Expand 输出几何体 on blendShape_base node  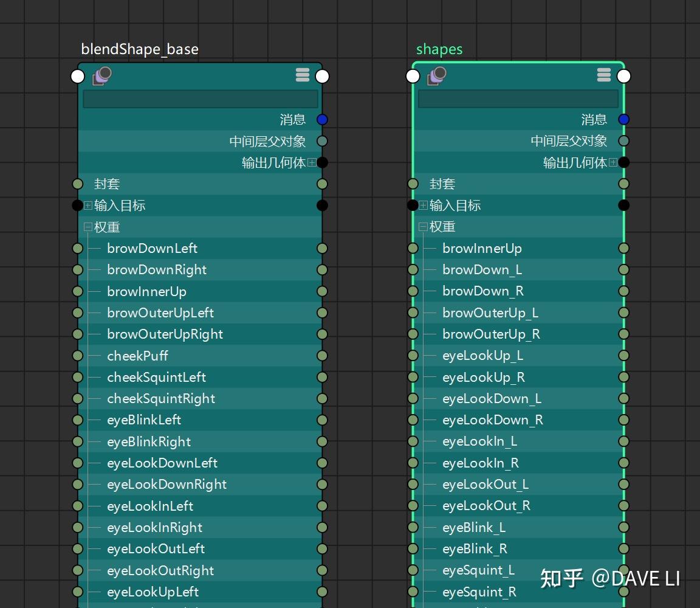[312, 162]
